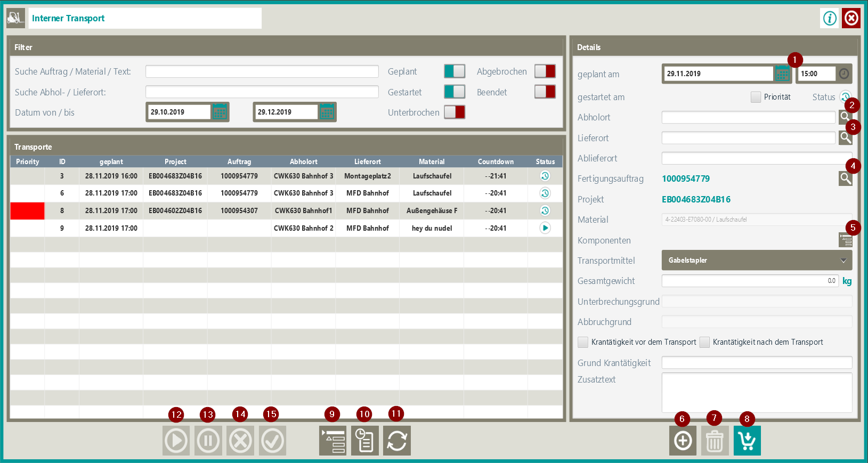Expand the Transportmittel Gabelstapler dropdown
868x463 pixels.
757,261
